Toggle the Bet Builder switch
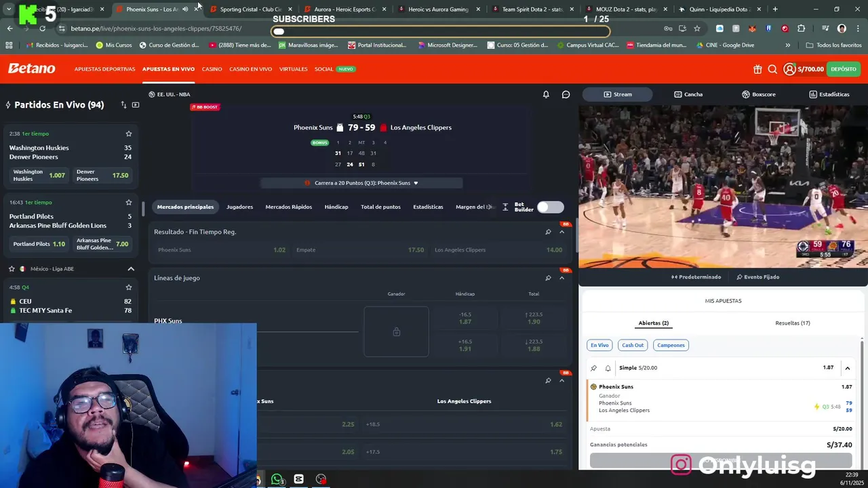Image resolution: width=868 pixels, height=488 pixels. pyautogui.click(x=550, y=207)
